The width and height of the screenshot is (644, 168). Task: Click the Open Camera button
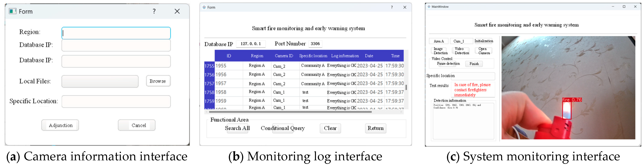pos(484,51)
